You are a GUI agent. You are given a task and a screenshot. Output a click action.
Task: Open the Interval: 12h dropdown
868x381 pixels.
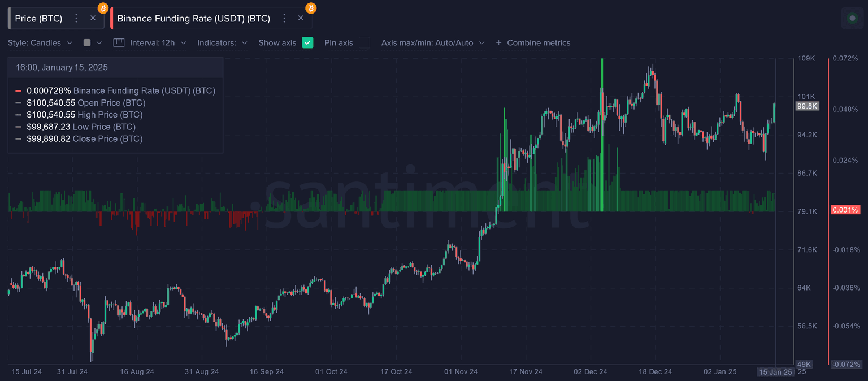(151, 42)
